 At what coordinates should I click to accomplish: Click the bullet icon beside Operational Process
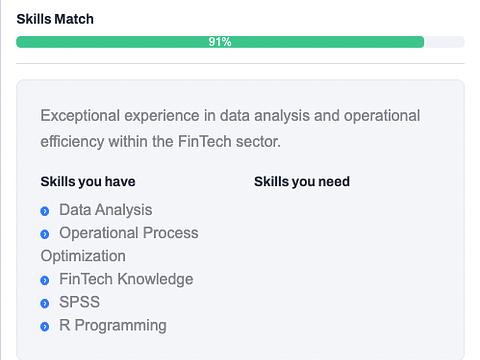(x=45, y=234)
